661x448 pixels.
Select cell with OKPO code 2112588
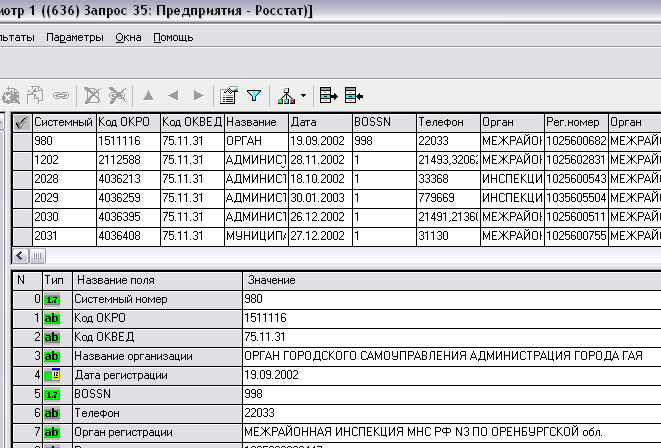(128, 160)
